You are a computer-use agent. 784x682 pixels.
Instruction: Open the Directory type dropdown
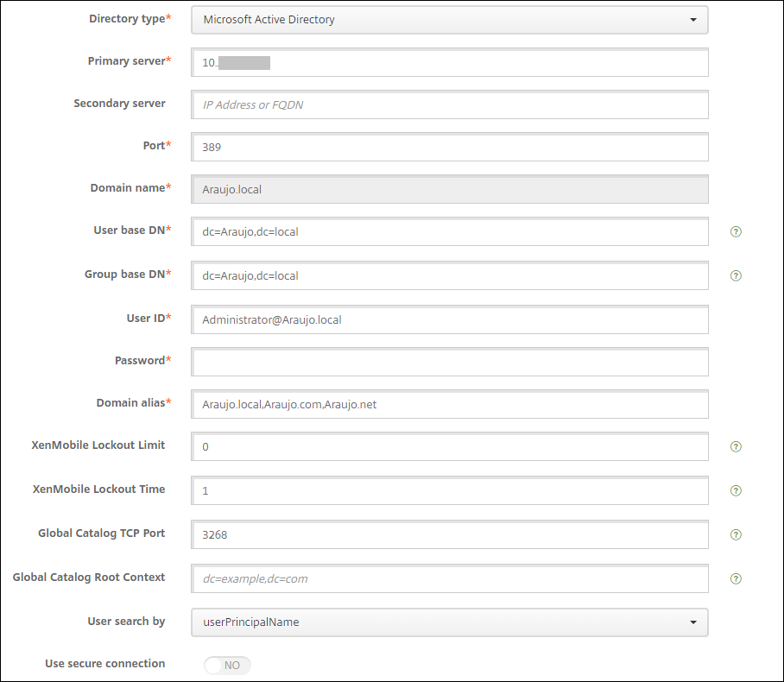pyautogui.click(x=449, y=19)
